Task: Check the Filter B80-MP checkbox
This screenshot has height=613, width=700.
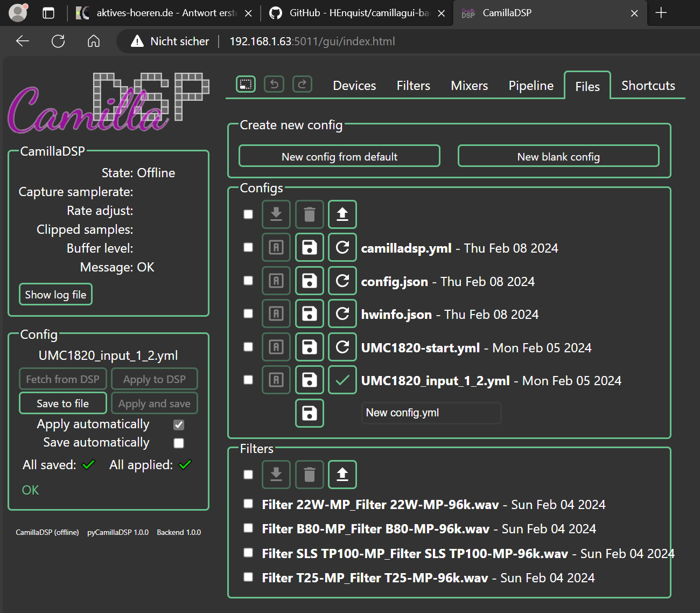Action: [x=248, y=528]
